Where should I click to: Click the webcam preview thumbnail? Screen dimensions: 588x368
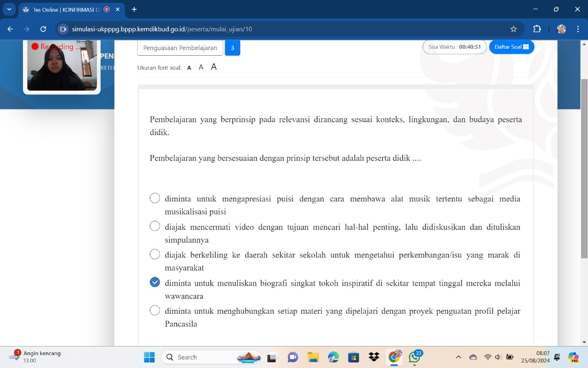62,65
